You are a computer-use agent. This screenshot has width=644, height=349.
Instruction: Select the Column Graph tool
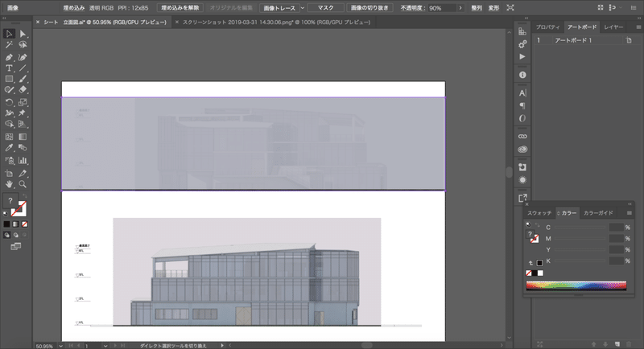coord(23,161)
